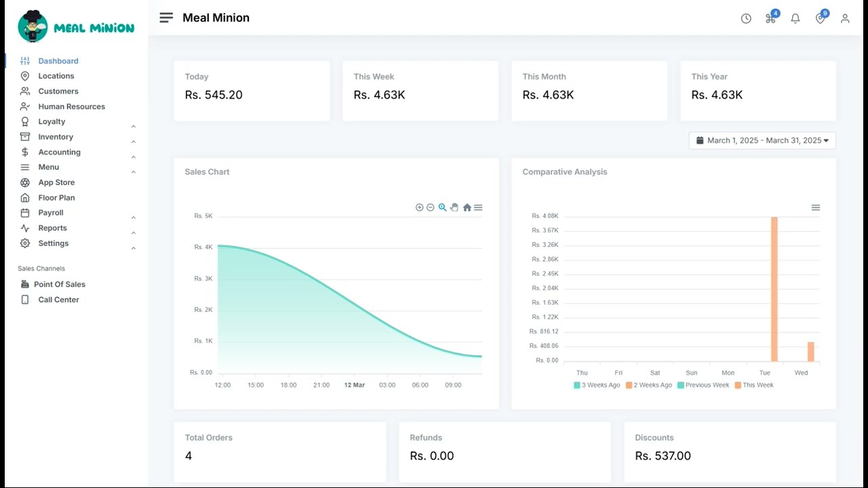The height and width of the screenshot is (488, 868).
Task: Open Human Resources in the sidebar
Action: click(71, 106)
